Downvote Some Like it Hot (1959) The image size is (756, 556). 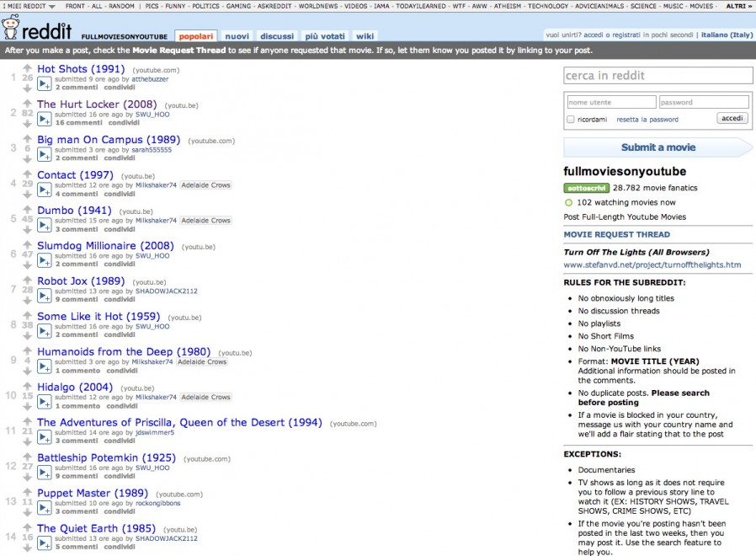tap(28, 335)
